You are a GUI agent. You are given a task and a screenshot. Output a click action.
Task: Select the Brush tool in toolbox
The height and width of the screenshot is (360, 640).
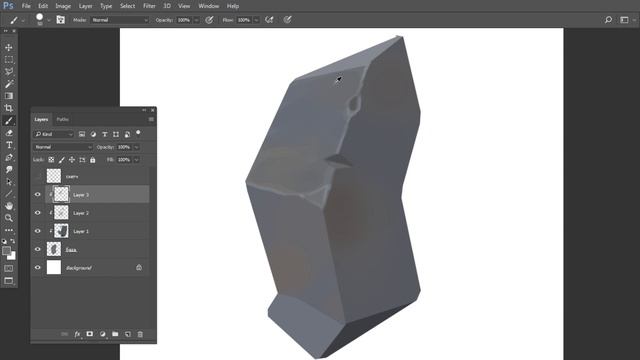9,120
